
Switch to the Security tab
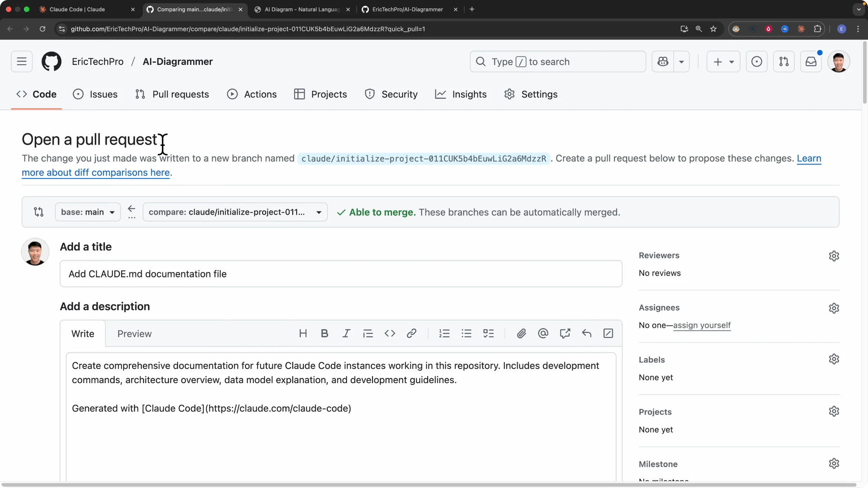coord(391,94)
